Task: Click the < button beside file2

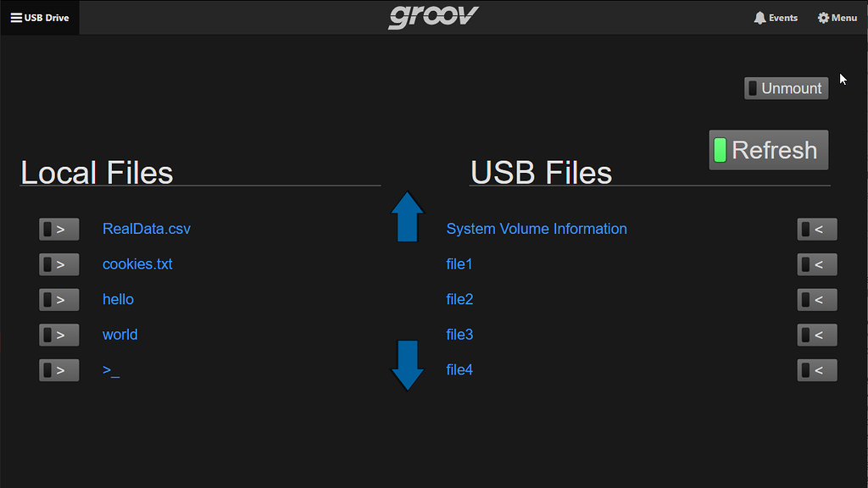Action: [817, 299]
